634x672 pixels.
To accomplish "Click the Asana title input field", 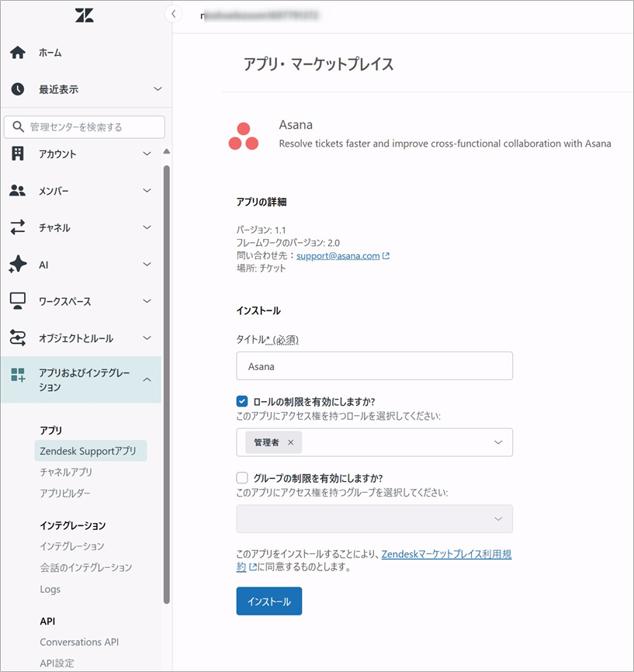I will [x=374, y=366].
